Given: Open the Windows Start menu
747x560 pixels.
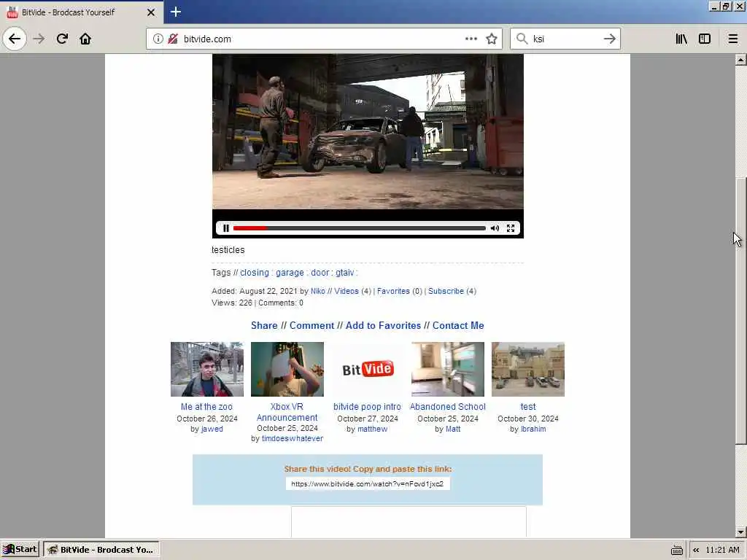Looking at the screenshot, I should pyautogui.click(x=20, y=550).
